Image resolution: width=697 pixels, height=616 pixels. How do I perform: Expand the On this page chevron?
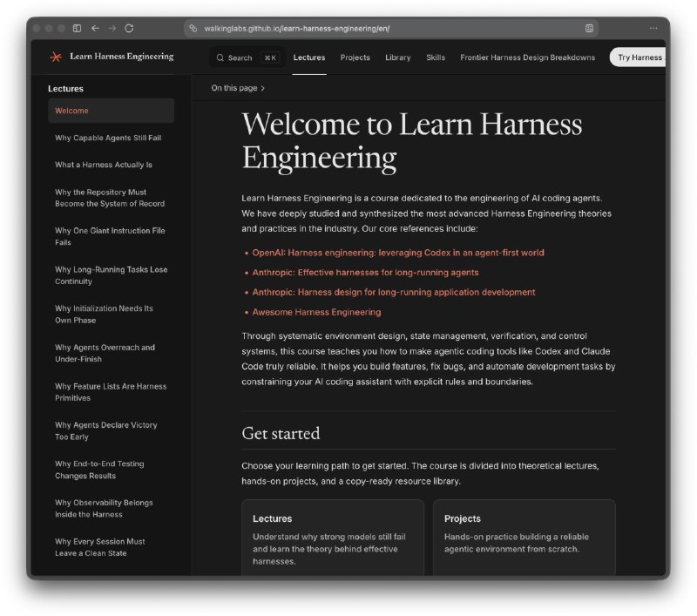click(x=263, y=89)
